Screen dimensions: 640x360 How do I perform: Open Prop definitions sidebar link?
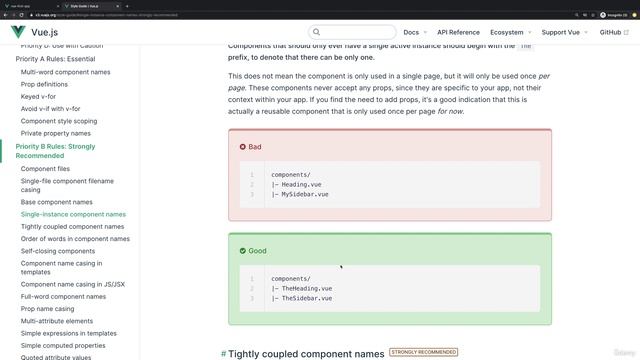point(44,84)
